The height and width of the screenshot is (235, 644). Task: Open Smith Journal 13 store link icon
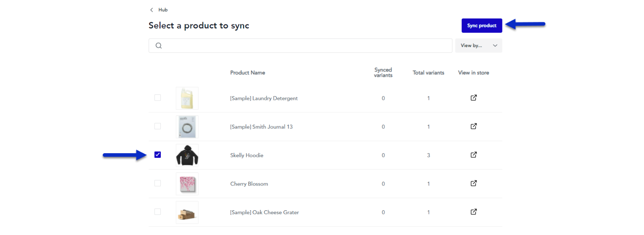474,126
